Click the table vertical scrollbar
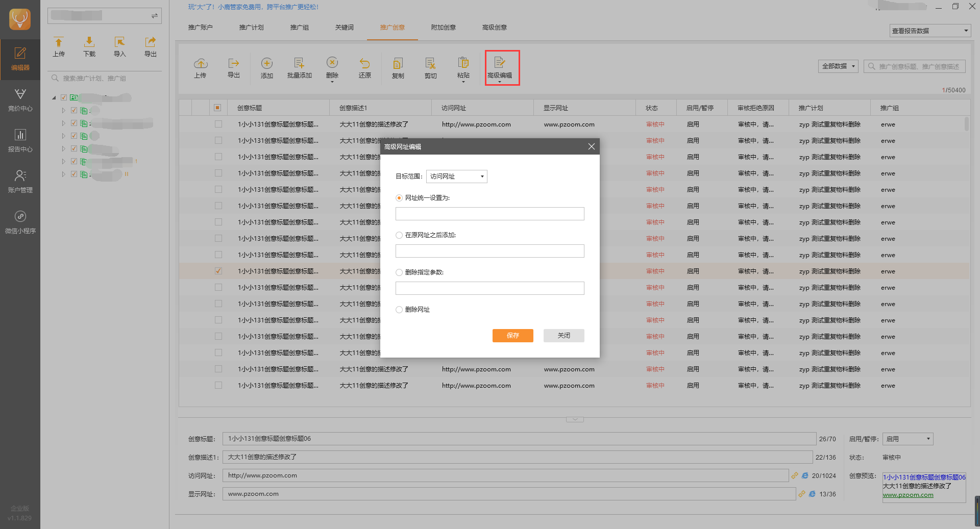Viewport: 980px width, 529px height. (x=967, y=124)
